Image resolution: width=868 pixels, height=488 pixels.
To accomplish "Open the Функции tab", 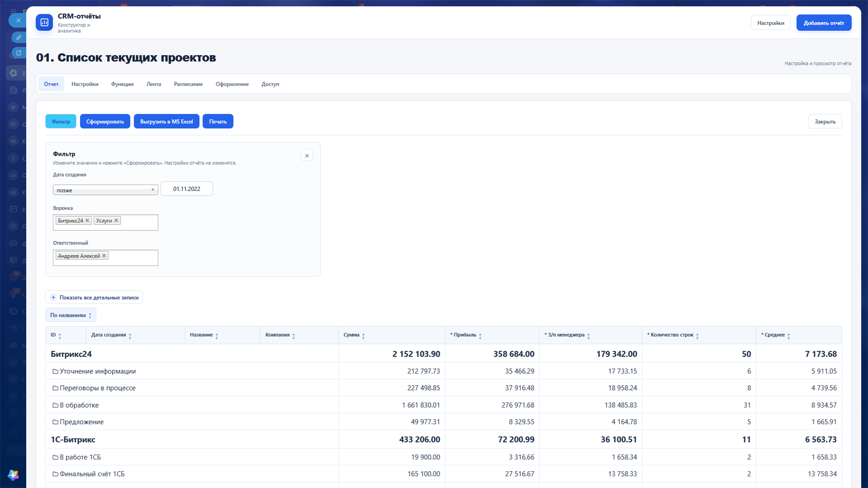I will [122, 84].
